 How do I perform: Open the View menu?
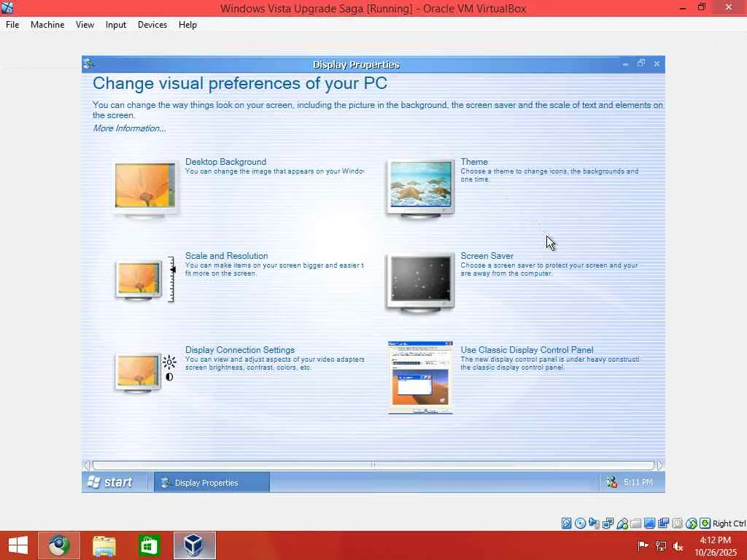[85, 25]
